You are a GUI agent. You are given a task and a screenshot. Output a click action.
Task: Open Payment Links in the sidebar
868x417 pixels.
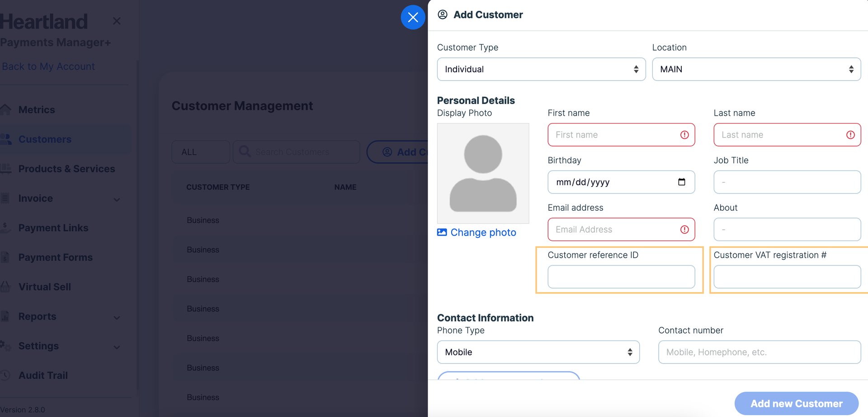pos(53,227)
